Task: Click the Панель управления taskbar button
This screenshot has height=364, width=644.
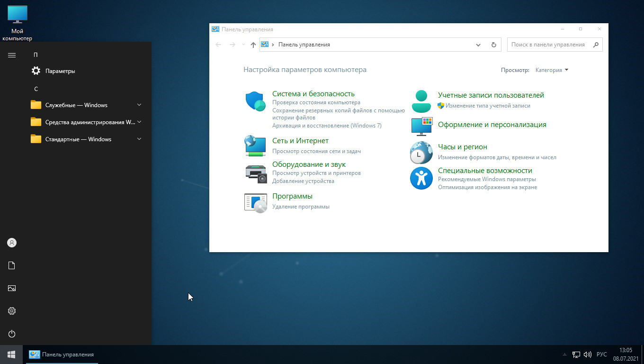Action: pyautogui.click(x=62, y=355)
